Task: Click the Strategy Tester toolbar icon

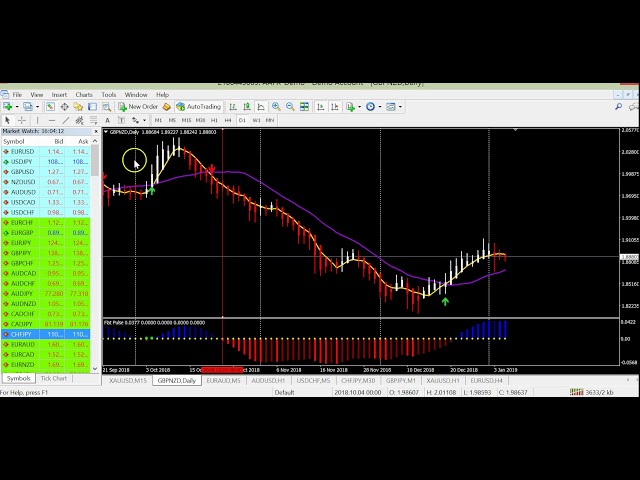Action: point(107,107)
